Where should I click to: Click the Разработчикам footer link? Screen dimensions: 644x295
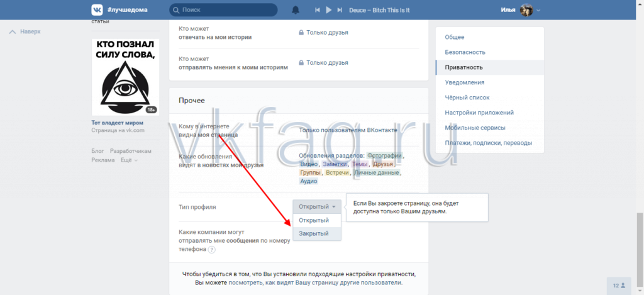(131, 152)
